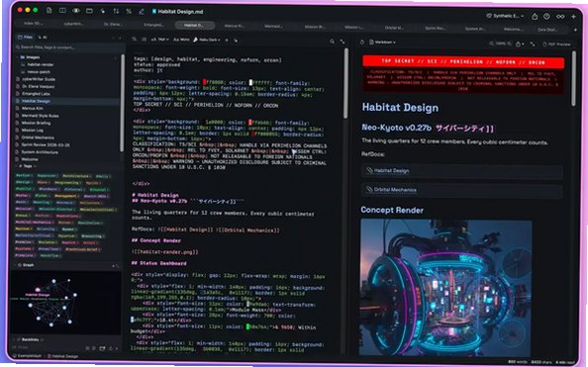588x367 pixels.
Task: Open the Synthetic theme dropdown at top right
Action: (505, 16)
